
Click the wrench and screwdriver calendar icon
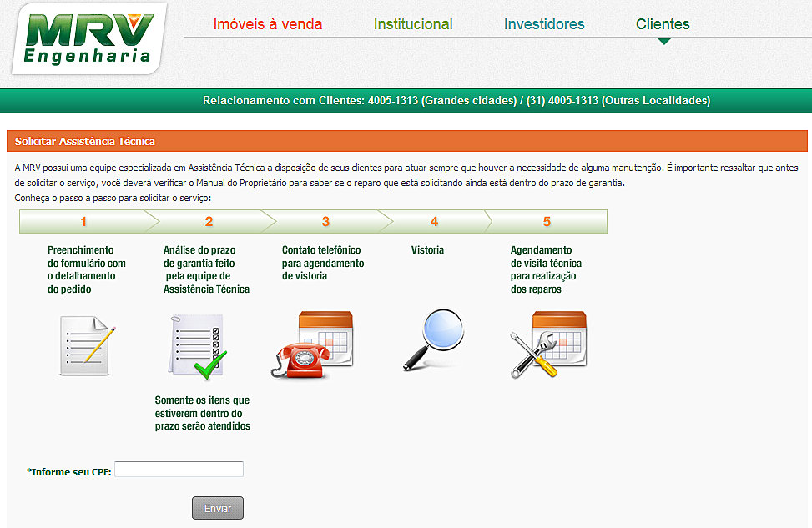coord(547,344)
